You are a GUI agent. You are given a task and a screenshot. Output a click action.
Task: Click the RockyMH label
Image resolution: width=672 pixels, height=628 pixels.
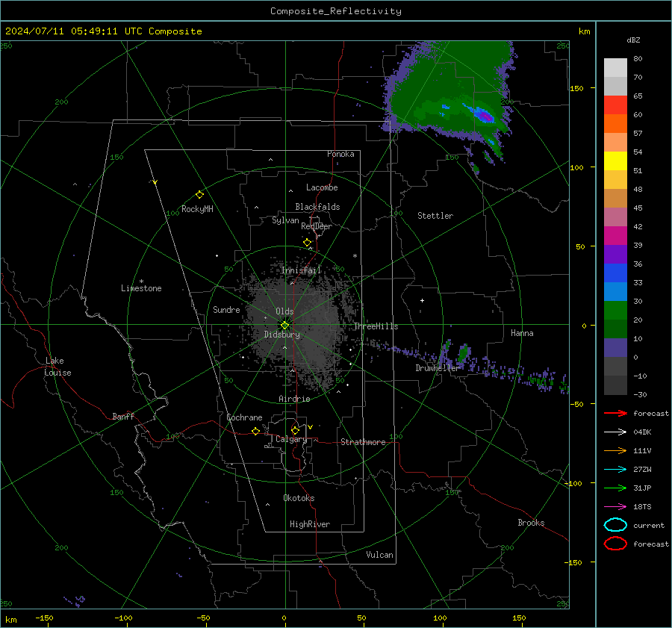pos(197,209)
